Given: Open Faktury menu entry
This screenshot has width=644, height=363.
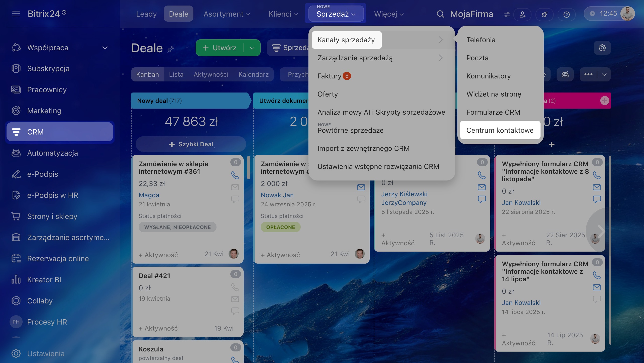Looking at the screenshot, I should coord(329,76).
